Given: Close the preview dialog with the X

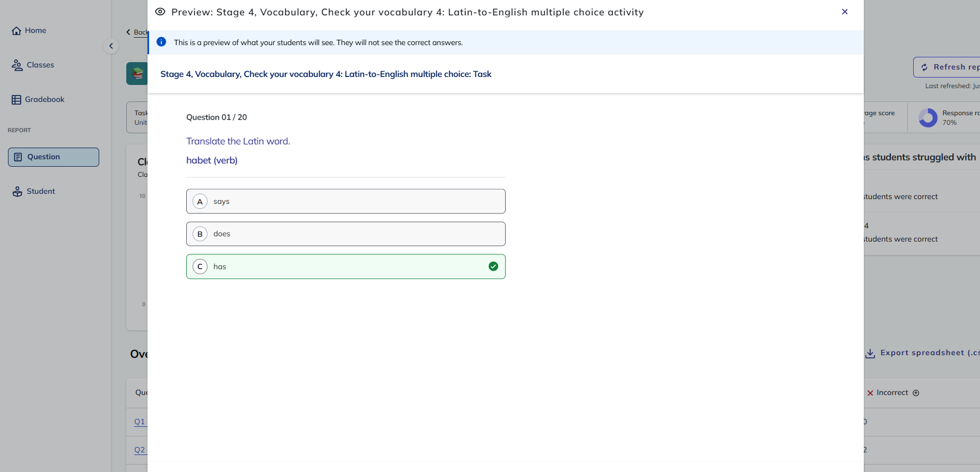Looking at the screenshot, I should point(845,12).
